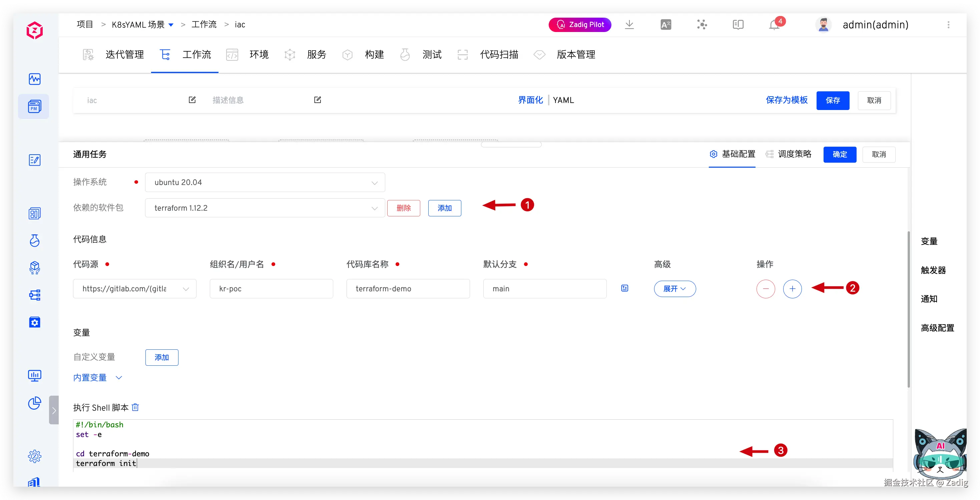Remove code repo with minus icon
980x500 pixels.
click(x=766, y=289)
